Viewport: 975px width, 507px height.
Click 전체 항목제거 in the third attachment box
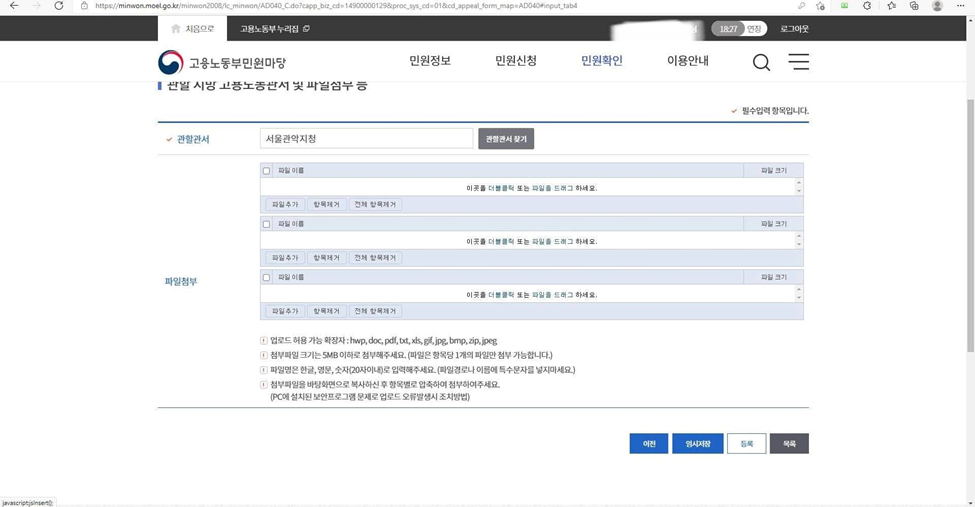point(375,311)
